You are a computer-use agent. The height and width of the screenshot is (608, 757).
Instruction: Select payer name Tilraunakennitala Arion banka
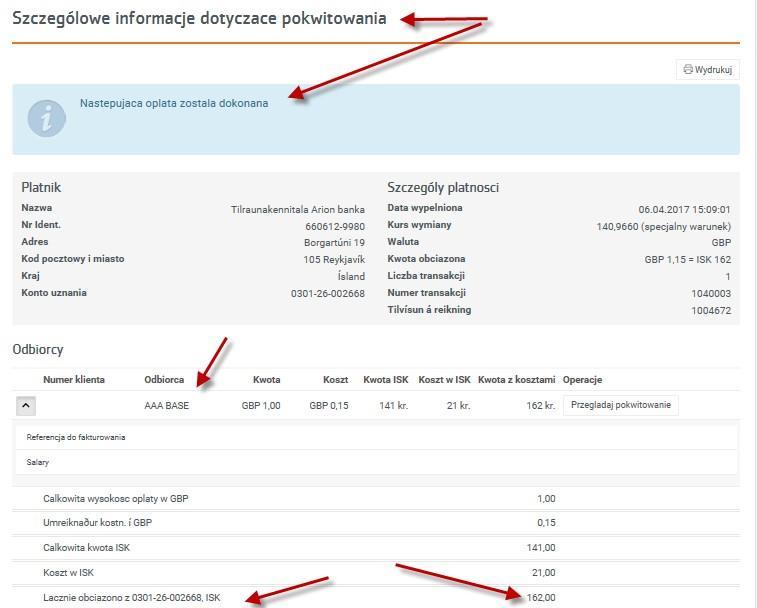point(297,210)
